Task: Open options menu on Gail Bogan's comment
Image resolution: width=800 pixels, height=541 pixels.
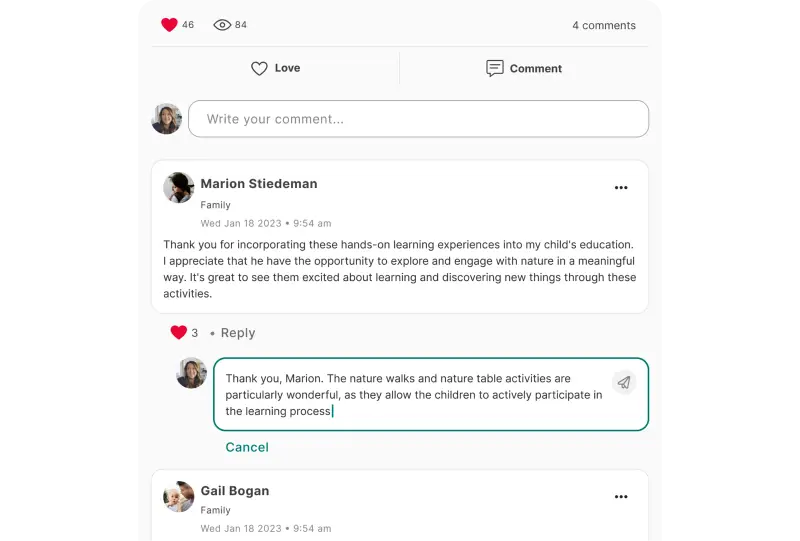Action: 621,497
